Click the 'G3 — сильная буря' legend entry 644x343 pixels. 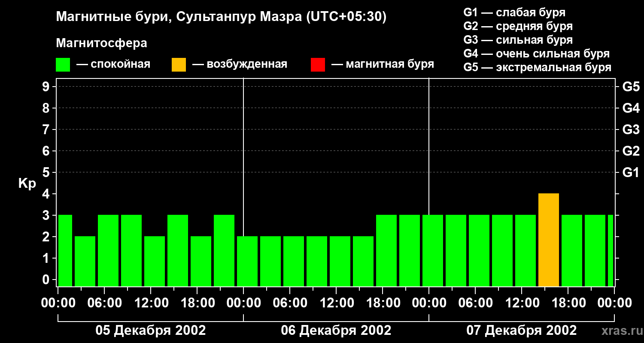(x=518, y=40)
